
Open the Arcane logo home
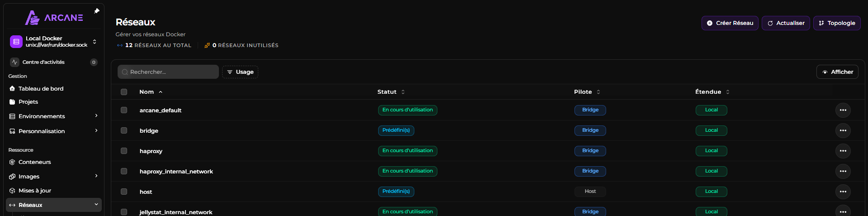pos(54,18)
